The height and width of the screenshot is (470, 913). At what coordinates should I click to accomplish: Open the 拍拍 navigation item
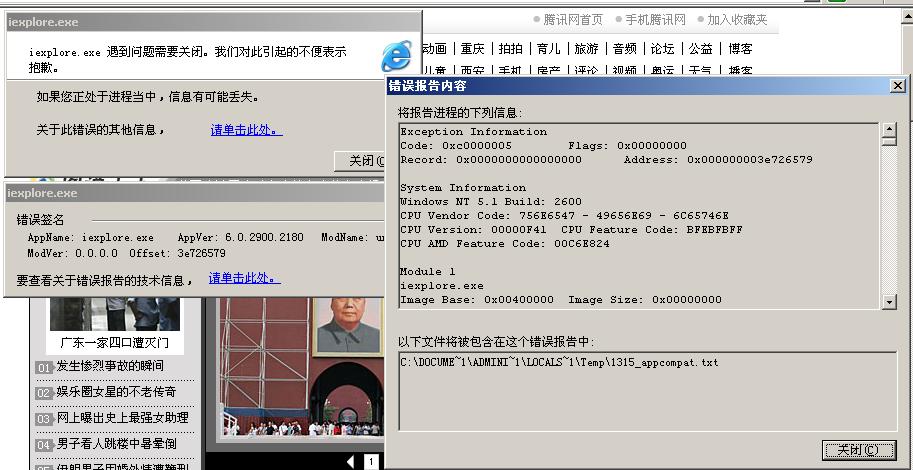point(511,48)
